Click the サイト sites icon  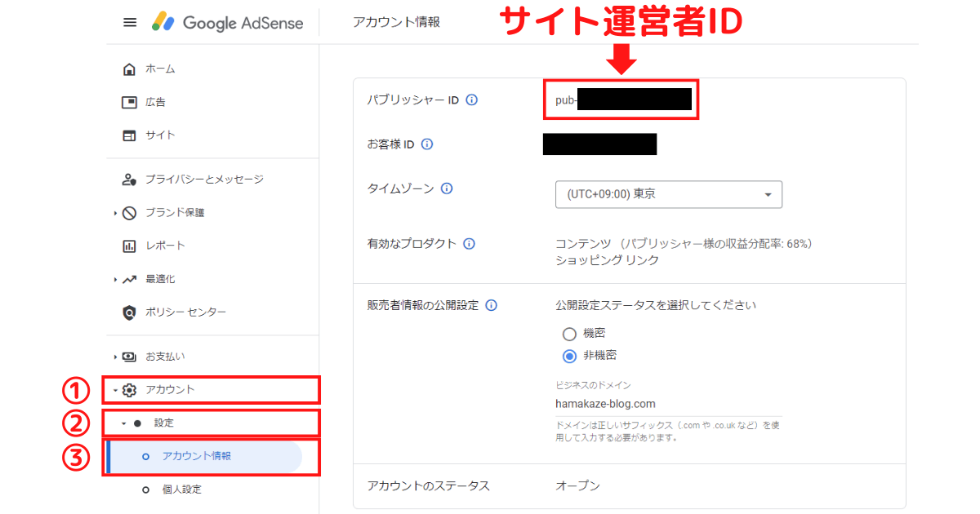[131, 134]
